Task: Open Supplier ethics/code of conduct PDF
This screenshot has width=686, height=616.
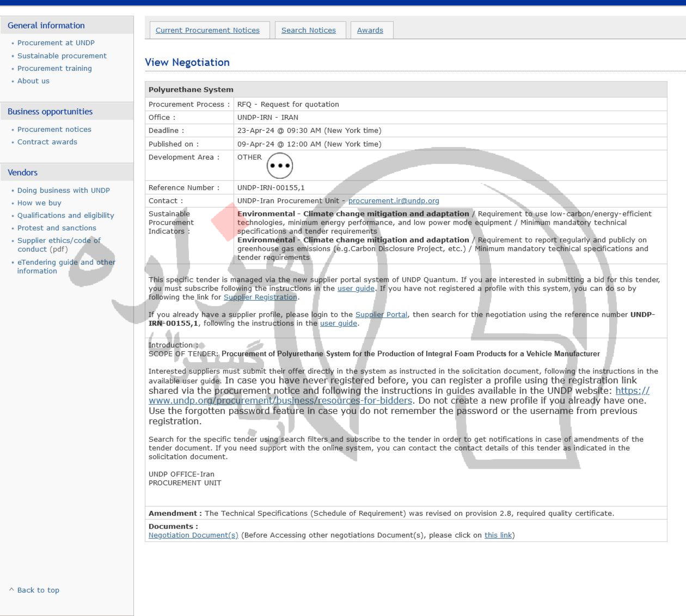Action: tap(59, 240)
